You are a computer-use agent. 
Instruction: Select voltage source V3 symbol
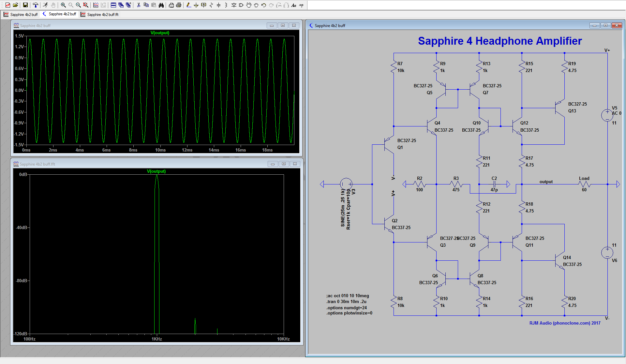(346, 184)
